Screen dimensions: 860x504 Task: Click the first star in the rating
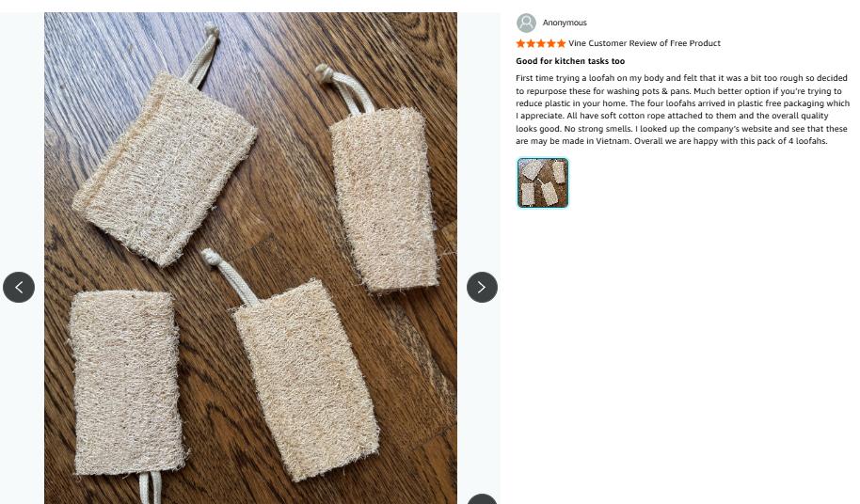pyautogui.click(x=521, y=43)
